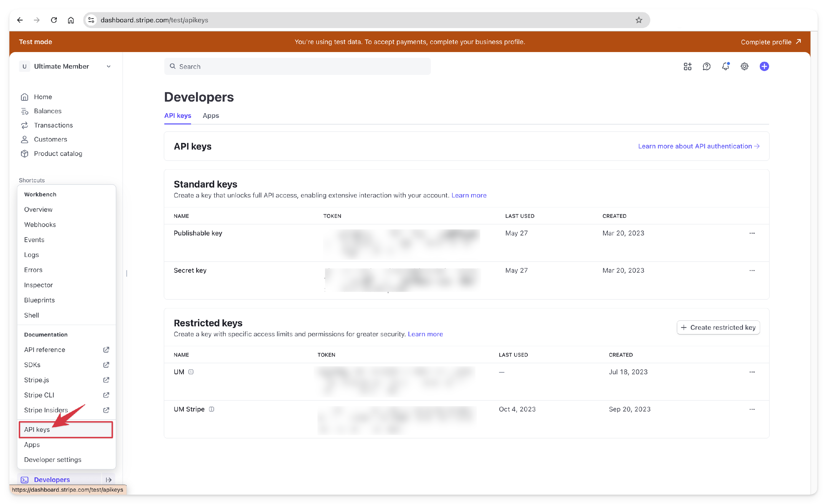
Task: Select Shell under Workbench
Action: pyautogui.click(x=31, y=315)
